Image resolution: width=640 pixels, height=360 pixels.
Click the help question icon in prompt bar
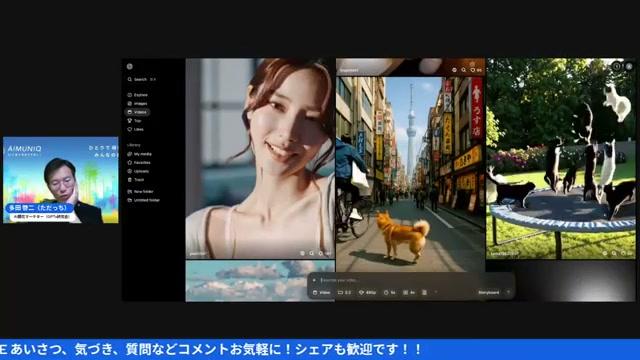pos(436,292)
